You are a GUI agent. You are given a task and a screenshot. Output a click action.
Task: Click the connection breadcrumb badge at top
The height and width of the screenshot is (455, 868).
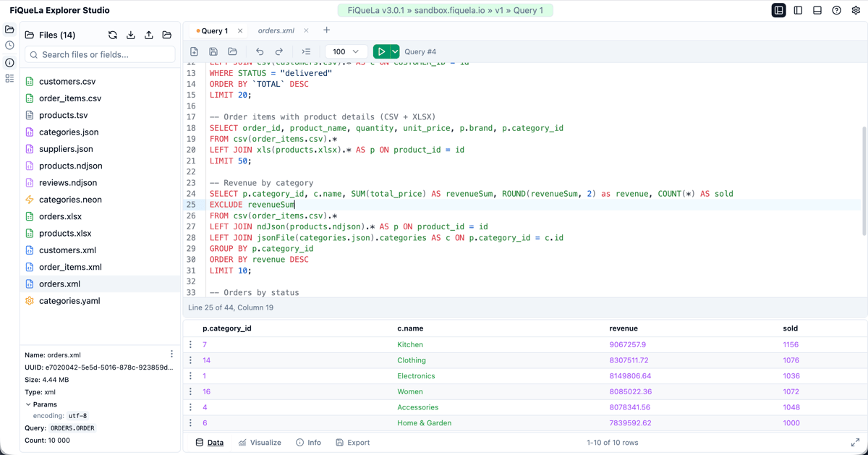446,10
